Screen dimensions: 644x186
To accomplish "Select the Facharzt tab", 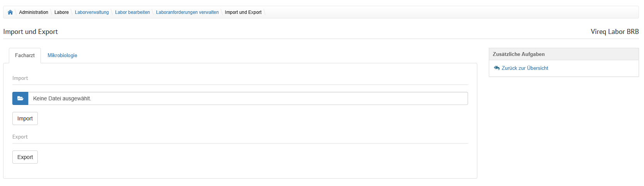I will [x=25, y=56].
